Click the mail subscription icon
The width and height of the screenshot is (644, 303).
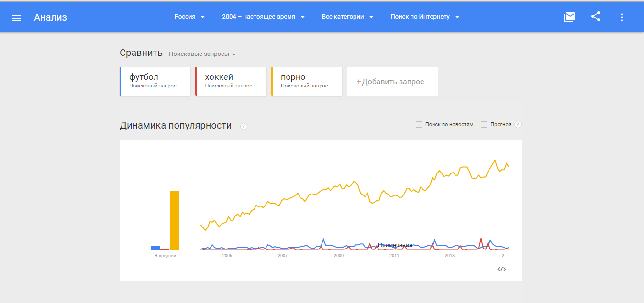tap(569, 17)
